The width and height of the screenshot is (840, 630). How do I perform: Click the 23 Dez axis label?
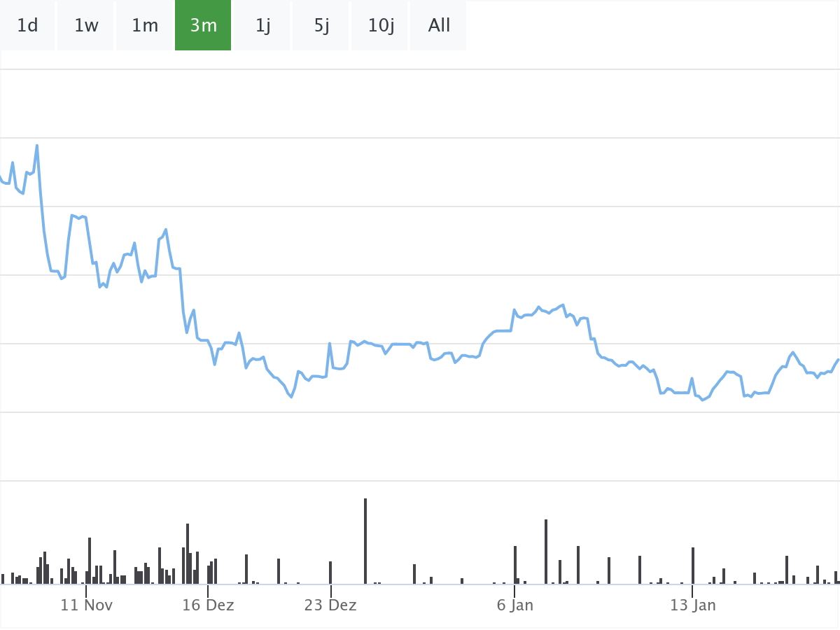(x=330, y=605)
